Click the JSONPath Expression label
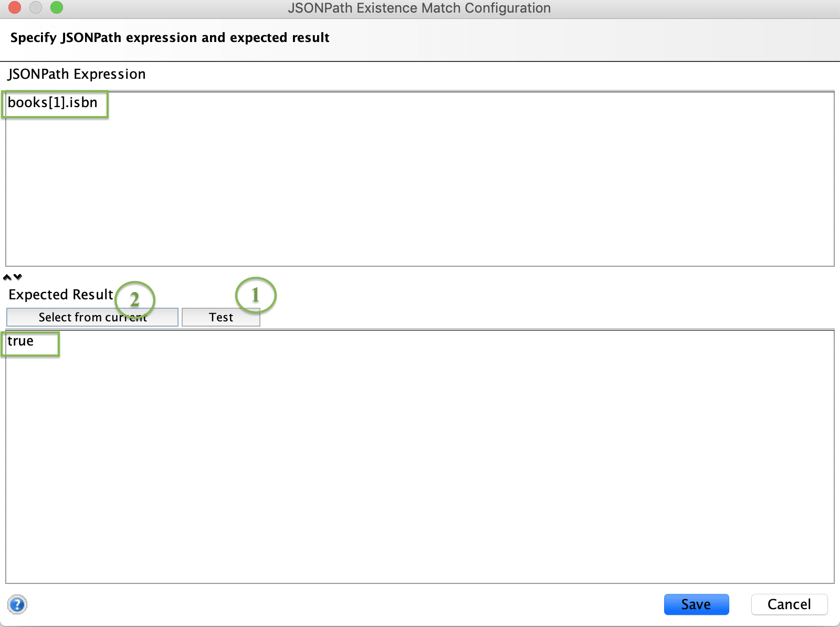840x627 pixels. [76, 74]
